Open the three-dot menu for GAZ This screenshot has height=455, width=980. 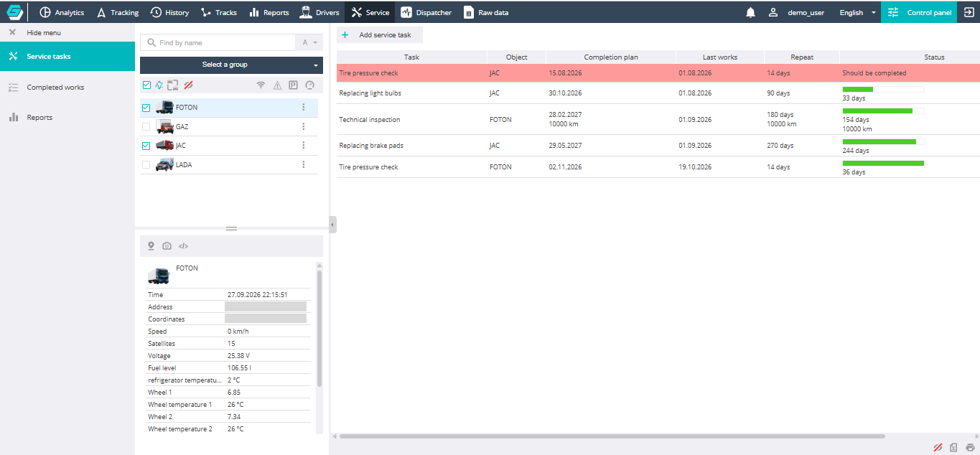304,126
